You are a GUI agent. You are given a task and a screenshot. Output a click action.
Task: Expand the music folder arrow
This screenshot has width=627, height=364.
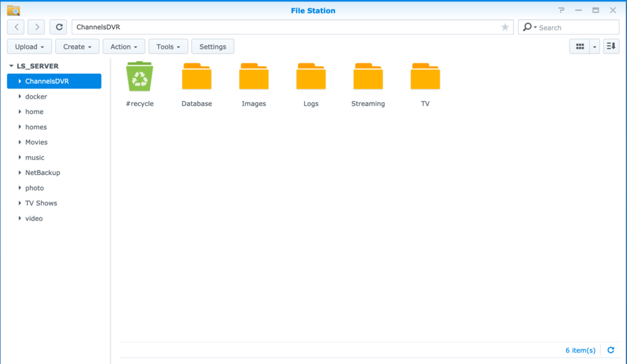[x=20, y=157]
